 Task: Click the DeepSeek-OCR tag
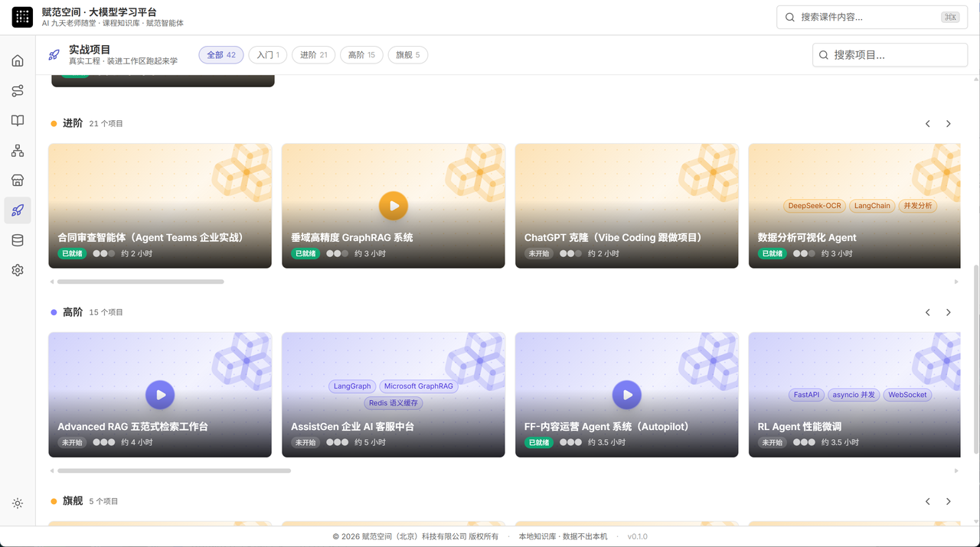click(815, 206)
